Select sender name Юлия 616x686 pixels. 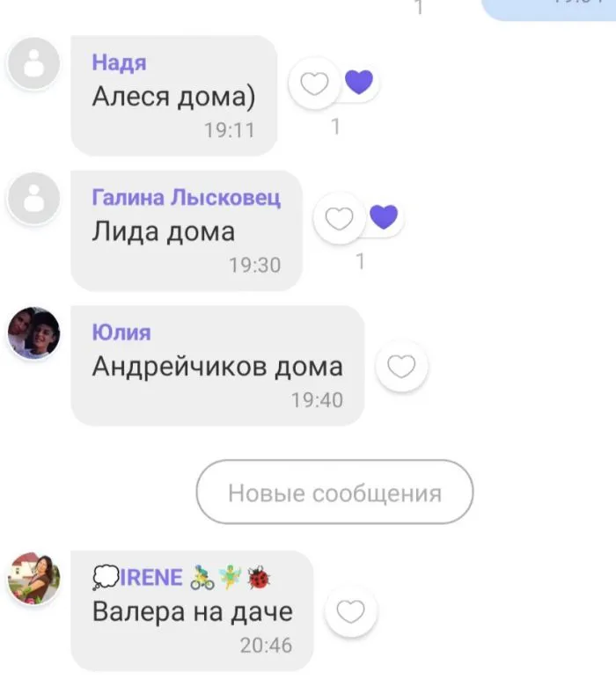121,332
